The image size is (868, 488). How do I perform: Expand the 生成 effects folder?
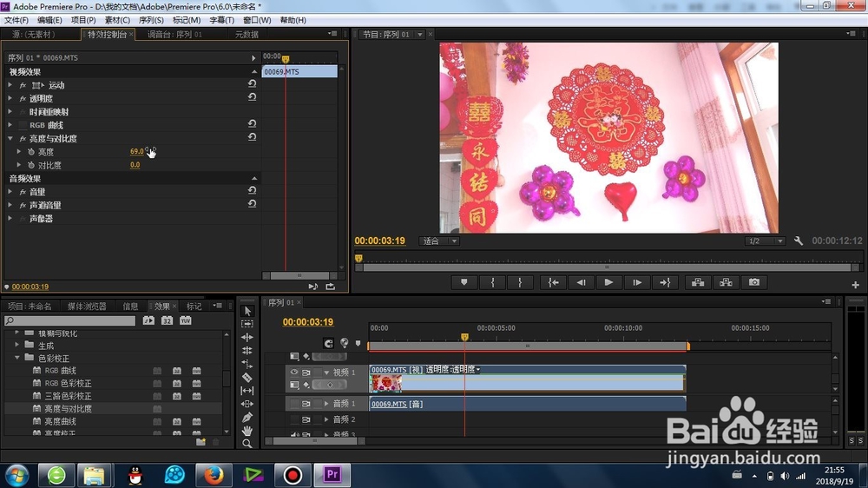[17, 345]
